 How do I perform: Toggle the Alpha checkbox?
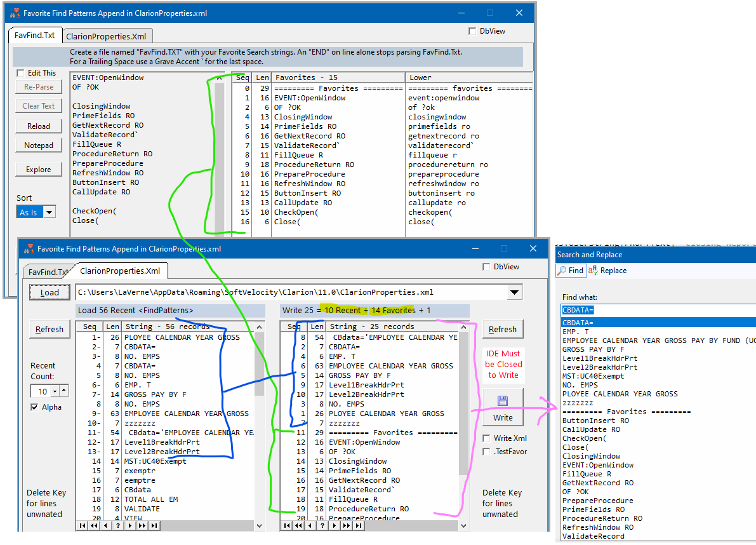pos(34,407)
